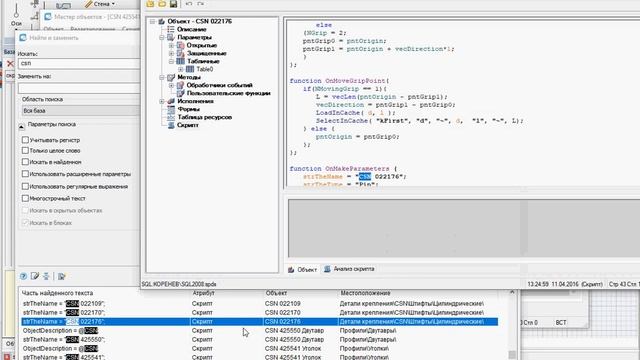Click the function OnMoveGripPoint code line
This screenshot has height=360, width=640.
point(339,81)
